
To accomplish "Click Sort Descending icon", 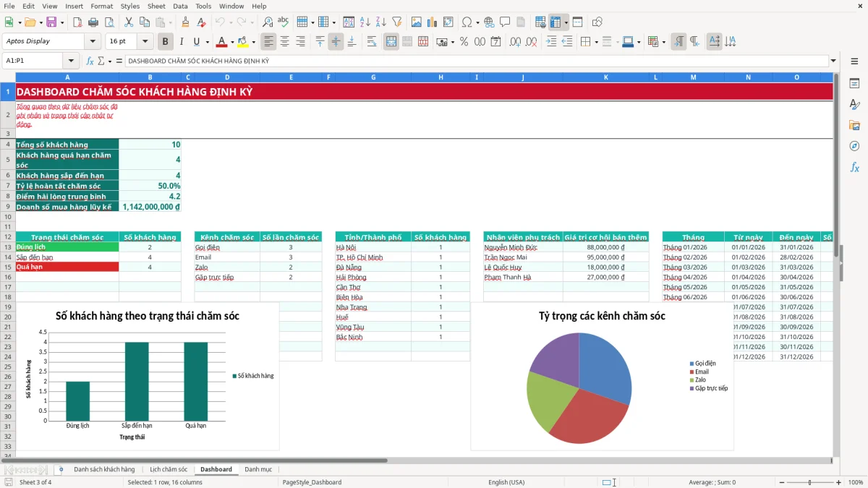I will click(x=380, y=22).
